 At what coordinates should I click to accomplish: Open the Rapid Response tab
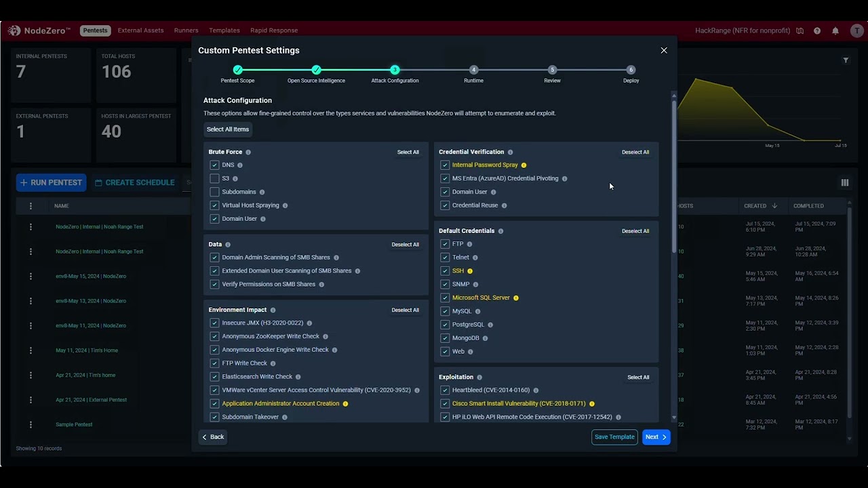274,30
